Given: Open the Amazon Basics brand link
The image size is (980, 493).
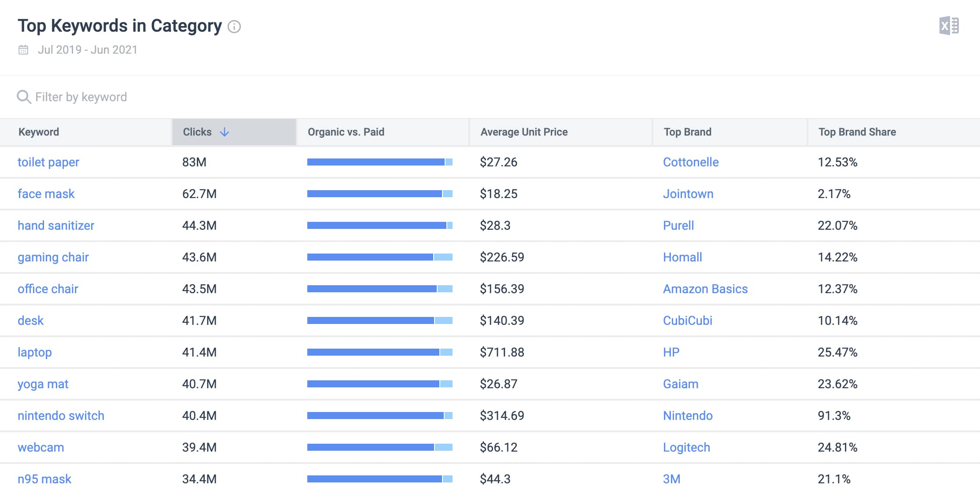Looking at the screenshot, I should (x=705, y=289).
